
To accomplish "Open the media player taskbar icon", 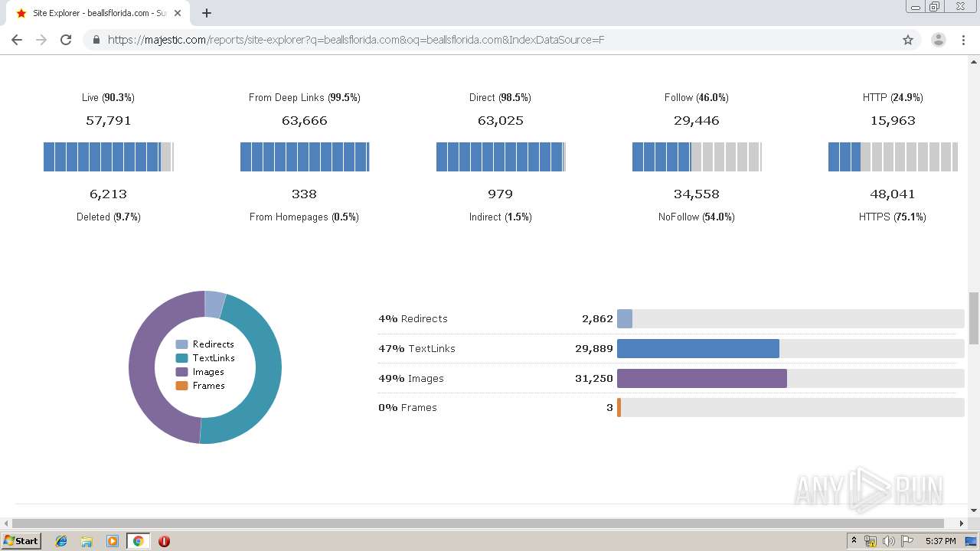I will (113, 541).
